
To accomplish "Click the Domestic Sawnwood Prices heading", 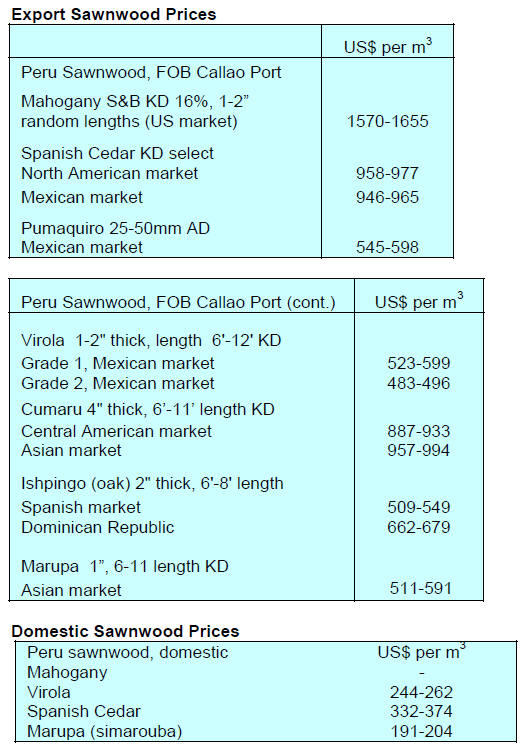I will [x=125, y=631].
